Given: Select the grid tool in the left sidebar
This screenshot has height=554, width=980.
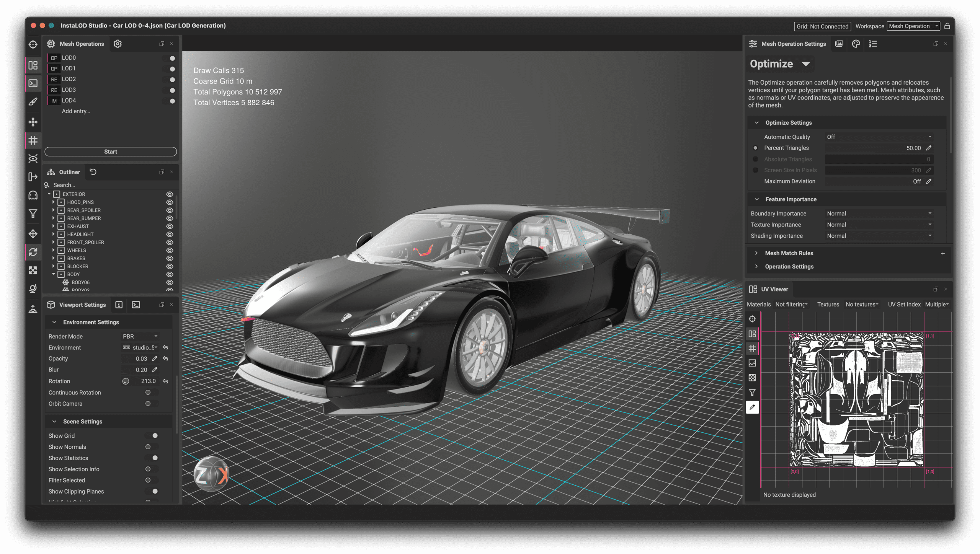Looking at the screenshot, I should click(x=33, y=140).
